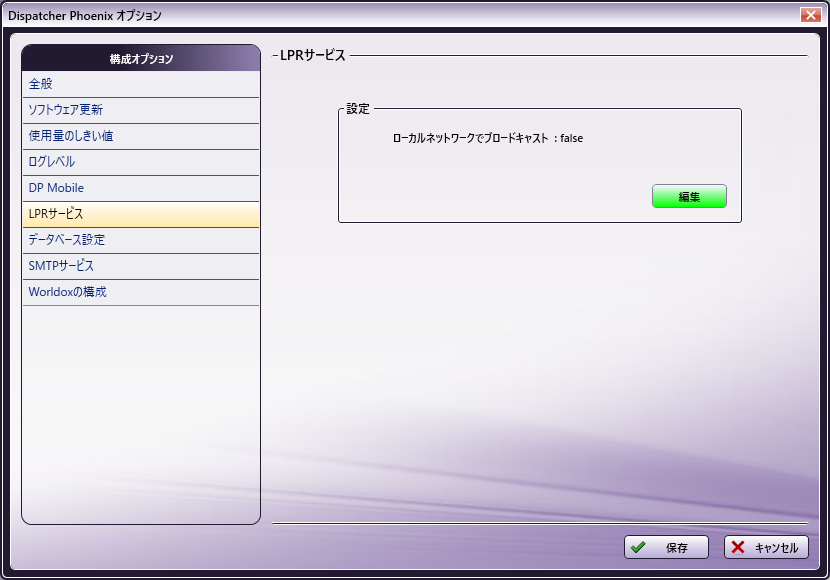The width and height of the screenshot is (830, 580).
Task: Open the 全般 settings page
Action: coord(41,84)
